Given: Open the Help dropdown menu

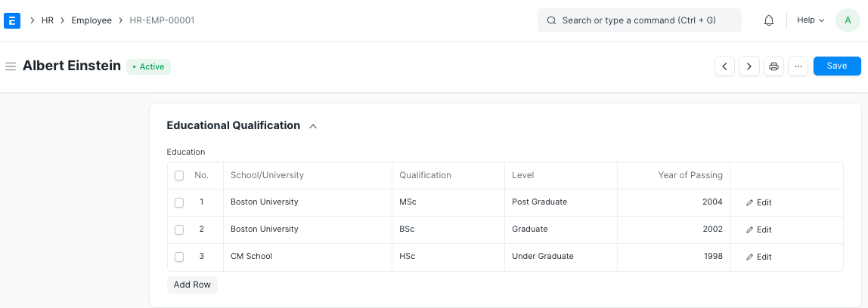Looking at the screenshot, I should pos(811,20).
